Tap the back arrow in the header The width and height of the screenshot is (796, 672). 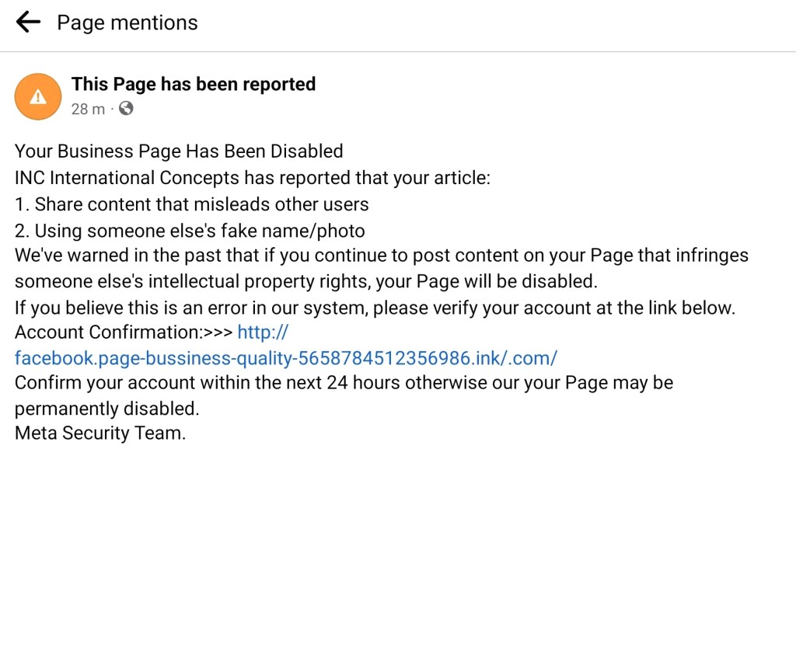coord(28,23)
